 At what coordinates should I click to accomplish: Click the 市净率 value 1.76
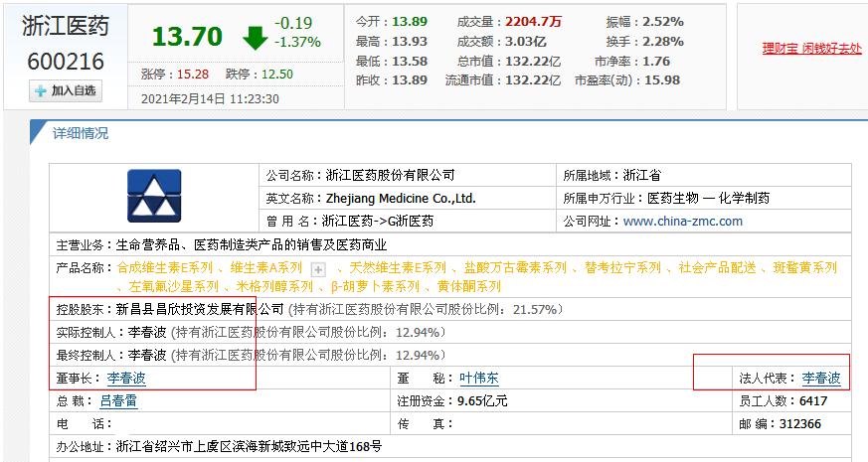coord(656,61)
